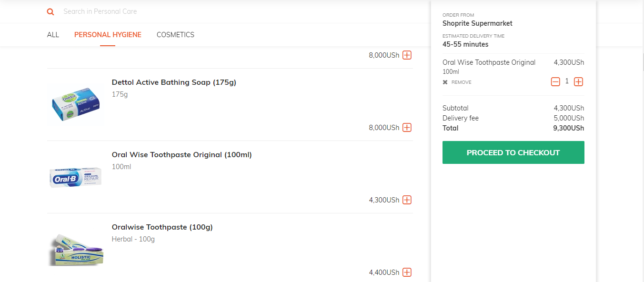Screen dimensions: 644x282
Task: Proceed to checkout with the order
Action: pyautogui.click(x=513, y=152)
